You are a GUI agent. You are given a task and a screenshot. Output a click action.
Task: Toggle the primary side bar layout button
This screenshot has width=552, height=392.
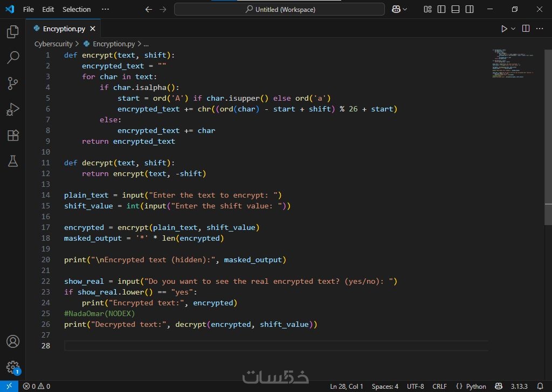point(441,9)
